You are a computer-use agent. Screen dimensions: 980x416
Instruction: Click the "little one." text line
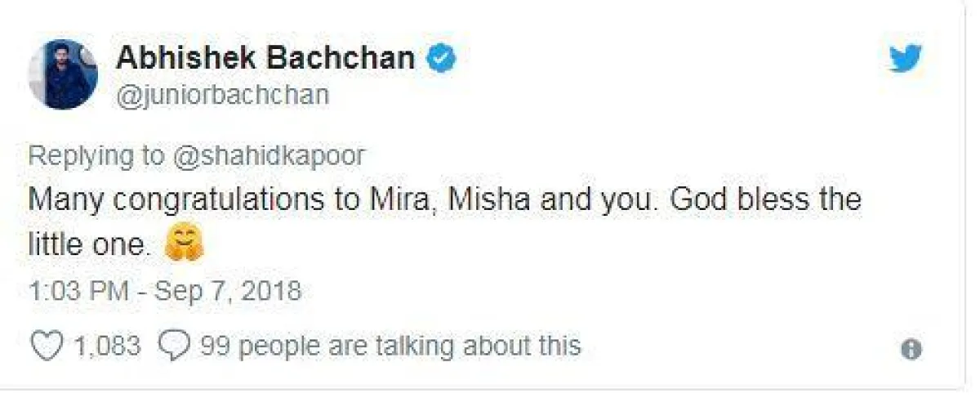pyautogui.click(x=90, y=244)
